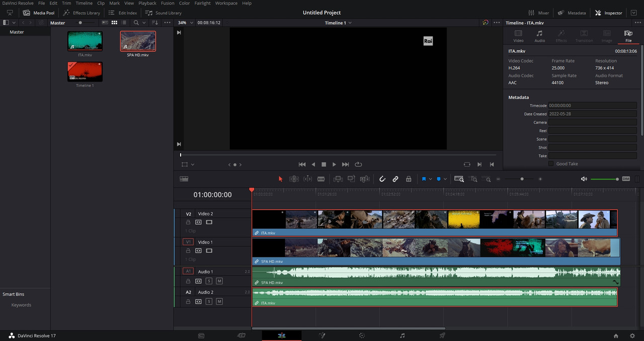
Task: Click the blue Marker icon
Action: [439, 179]
